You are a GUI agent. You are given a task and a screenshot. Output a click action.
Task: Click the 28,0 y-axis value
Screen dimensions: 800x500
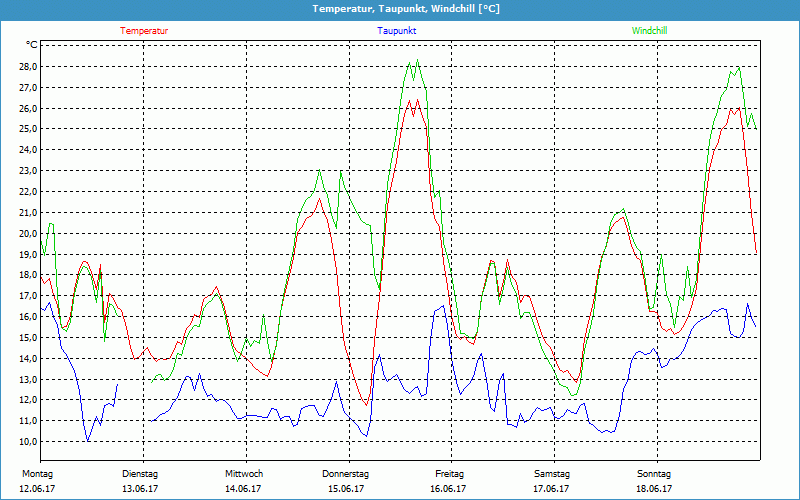[x=28, y=67]
